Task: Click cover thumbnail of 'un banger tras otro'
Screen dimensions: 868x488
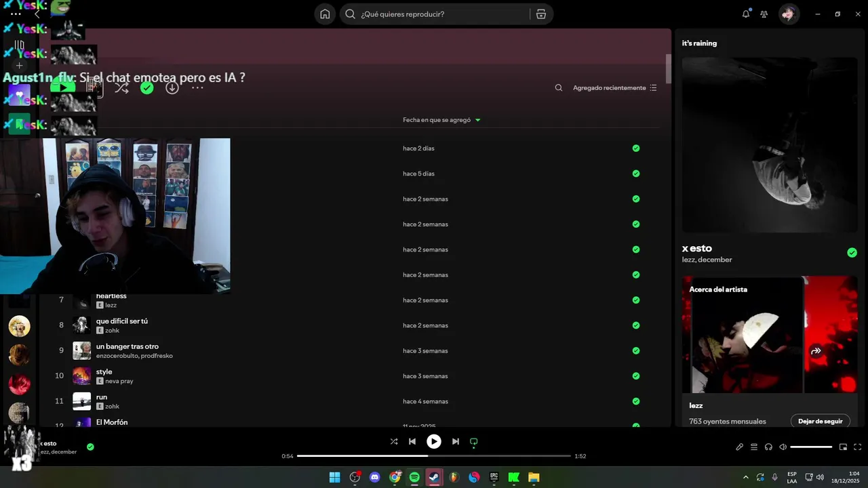Action: 81,350
